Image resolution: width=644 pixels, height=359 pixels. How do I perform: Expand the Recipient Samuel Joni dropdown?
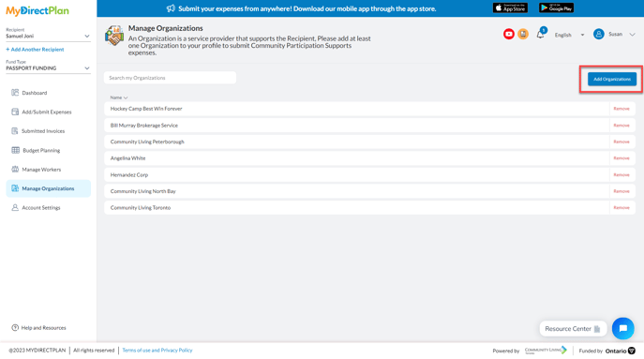coord(48,36)
